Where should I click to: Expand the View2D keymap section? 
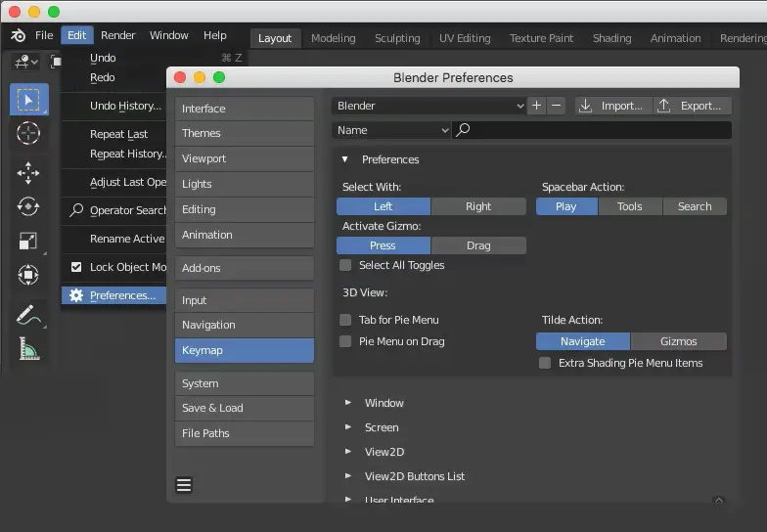[348, 452]
